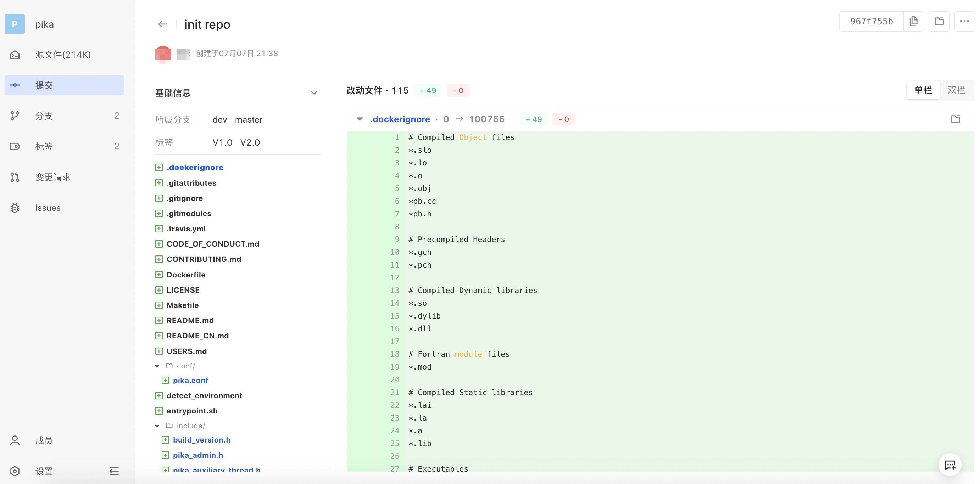The image size is (980, 484).
Task: Click the conf/ folder icon
Action: (x=169, y=366)
